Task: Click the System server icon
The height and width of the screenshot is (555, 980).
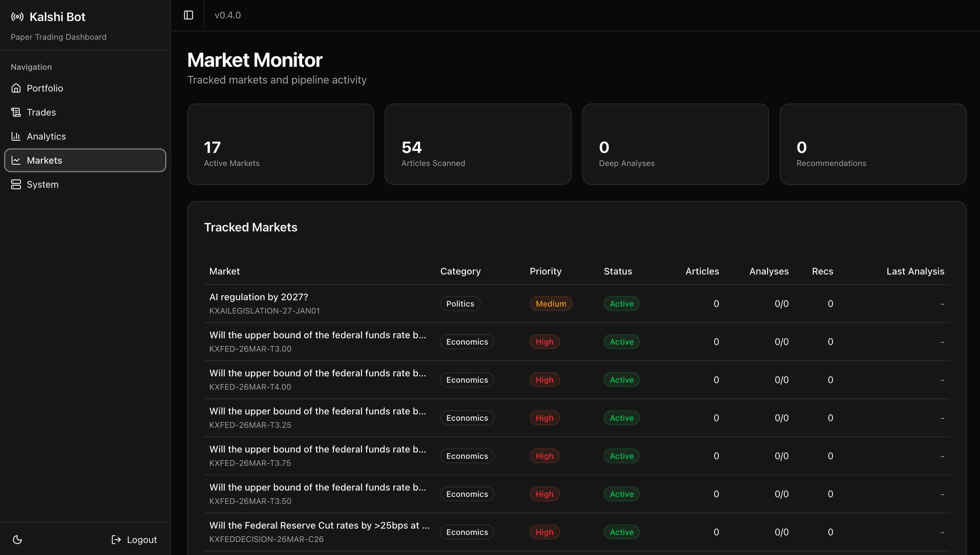Action: [x=16, y=184]
